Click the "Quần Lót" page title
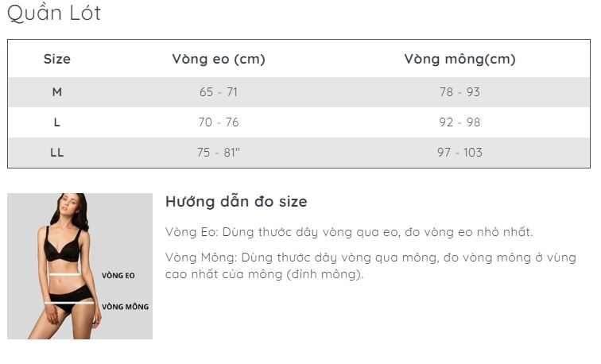The image size is (601, 364). coord(54,14)
